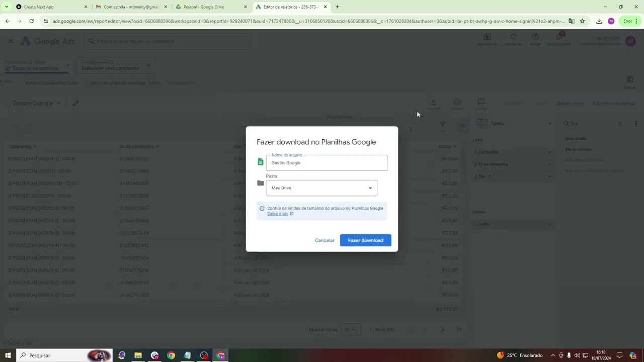Click the Fazer download button
This screenshot has height=362, width=644.
(x=365, y=240)
